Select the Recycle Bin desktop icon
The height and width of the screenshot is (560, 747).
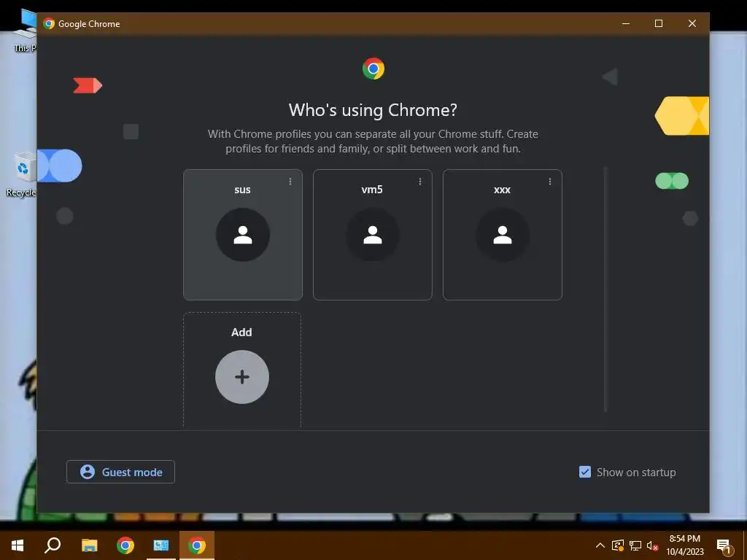[x=21, y=174]
